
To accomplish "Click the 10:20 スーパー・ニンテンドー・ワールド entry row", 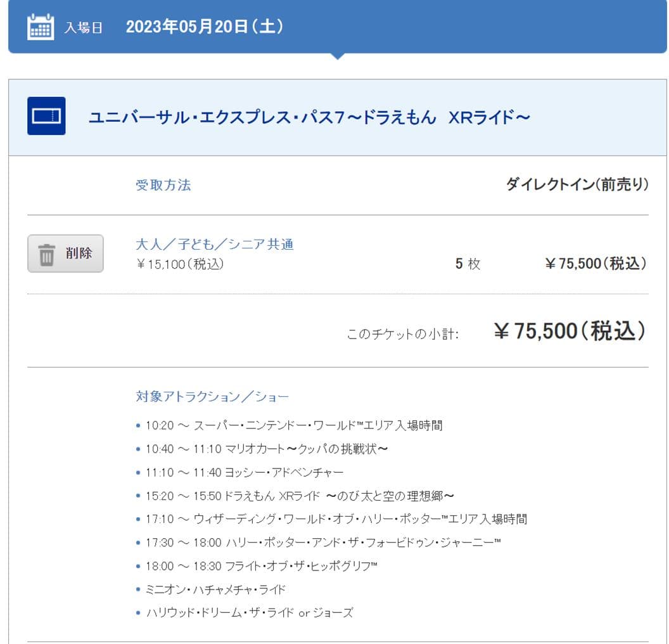I will (290, 425).
